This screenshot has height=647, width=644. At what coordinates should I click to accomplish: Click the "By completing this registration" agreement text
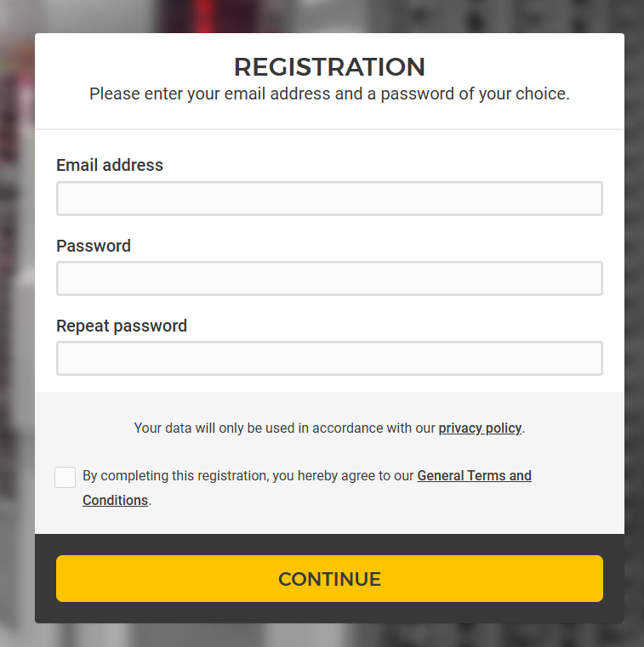pos(248,476)
